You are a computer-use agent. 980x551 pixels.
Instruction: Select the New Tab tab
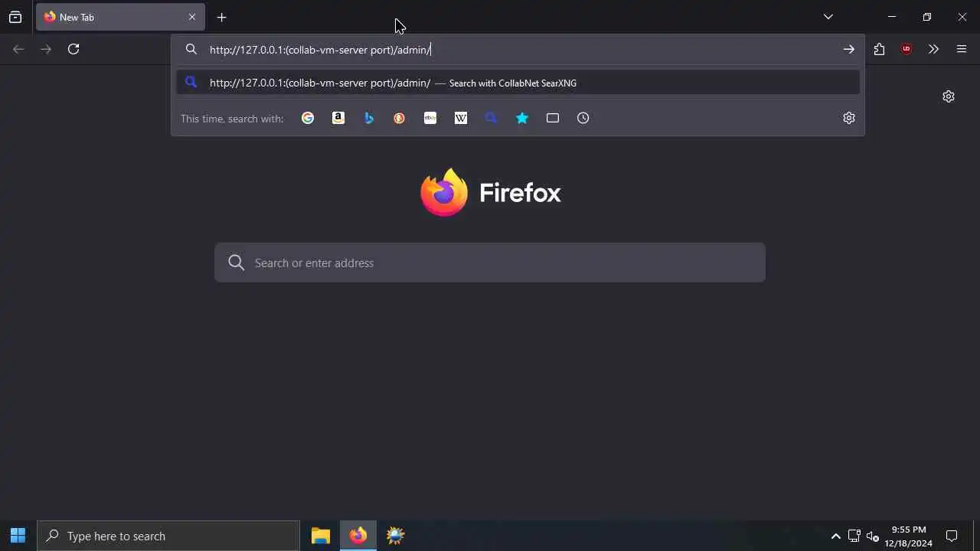120,17
